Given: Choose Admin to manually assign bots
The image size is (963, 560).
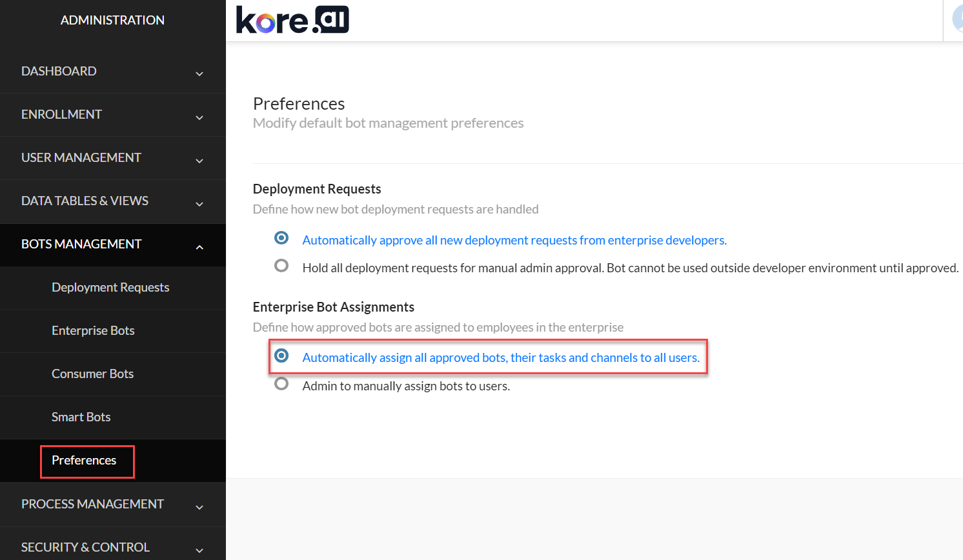Looking at the screenshot, I should (x=281, y=384).
